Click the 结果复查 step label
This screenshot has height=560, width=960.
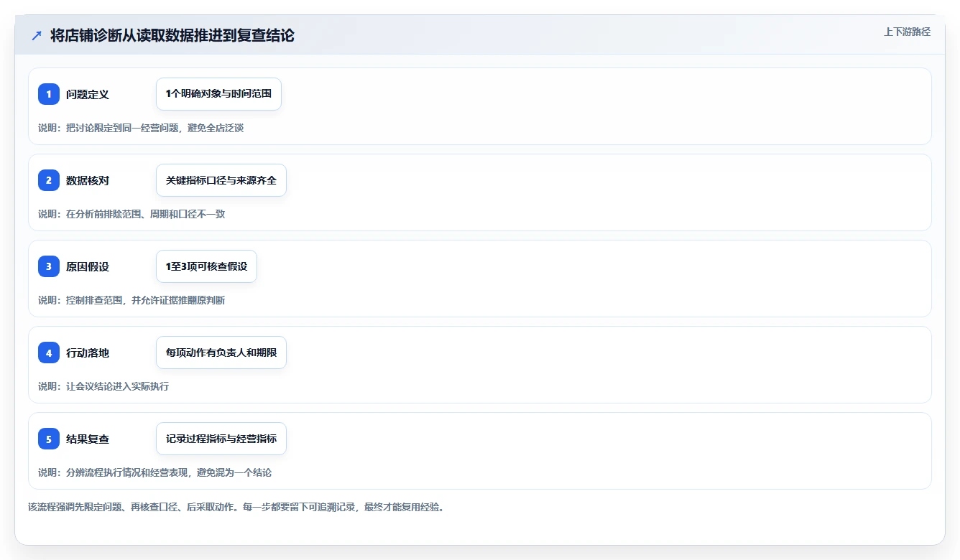coord(88,439)
